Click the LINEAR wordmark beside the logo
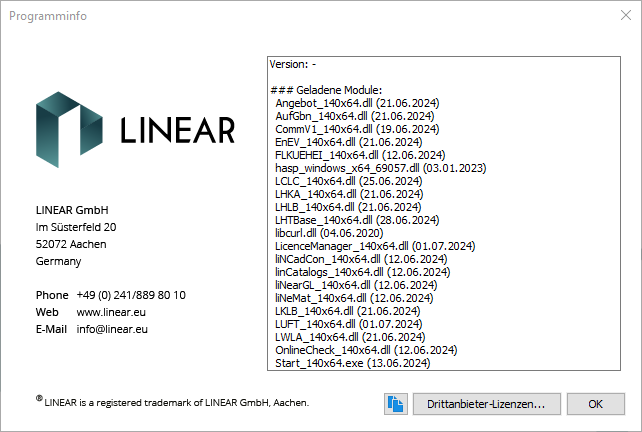The width and height of the screenshot is (642, 432). (178, 130)
